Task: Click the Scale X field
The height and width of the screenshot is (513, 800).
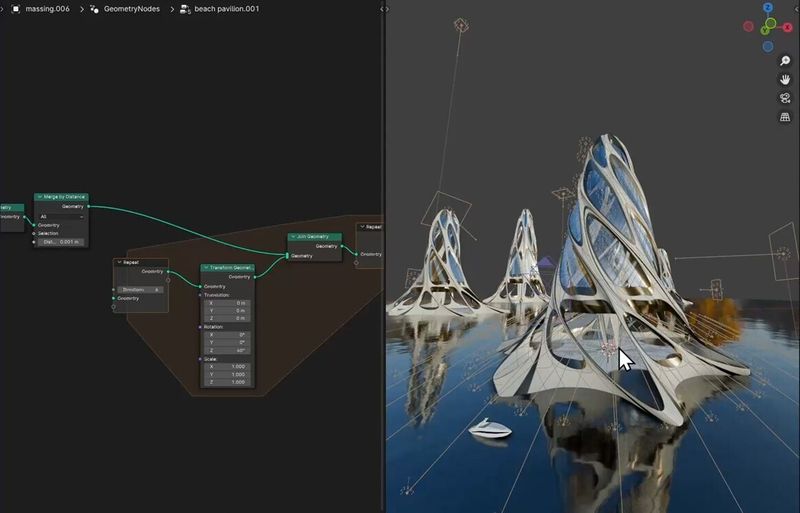Action: (228, 367)
